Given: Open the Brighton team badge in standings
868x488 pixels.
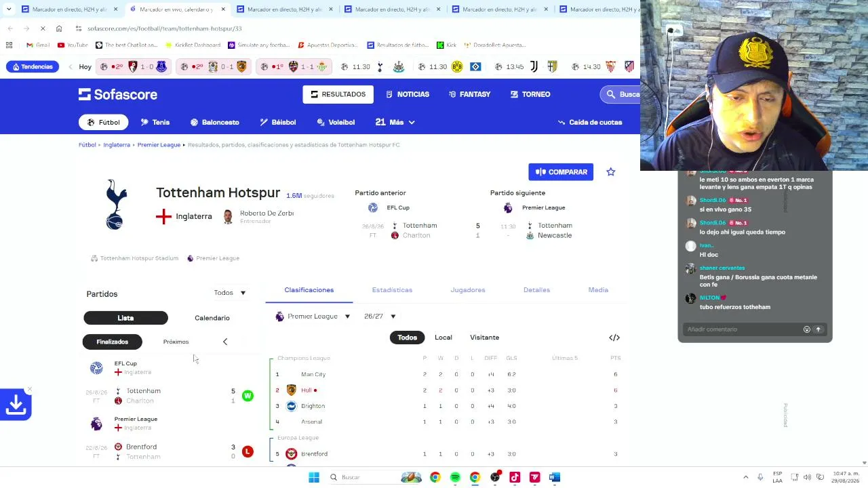Looking at the screenshot, I should [x=292, y=406].
